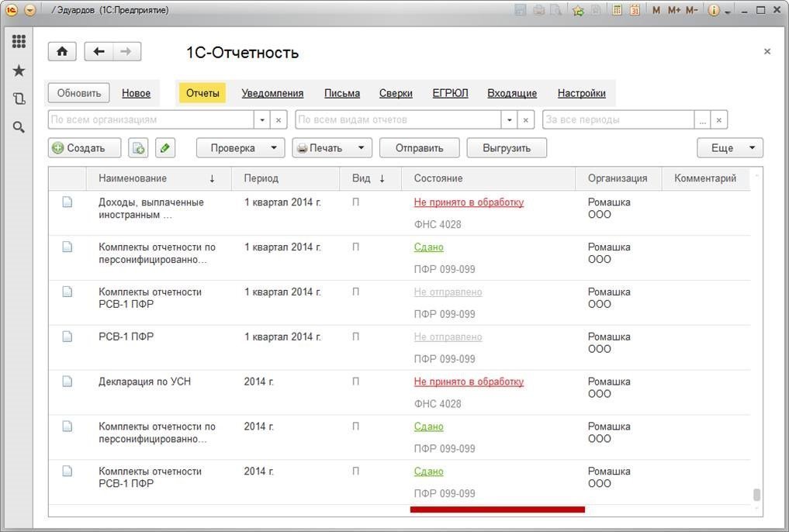Viewport: 789px width, 532px height.
Task: Click the За все периоды filter field
Action: [x=618, y=119]
